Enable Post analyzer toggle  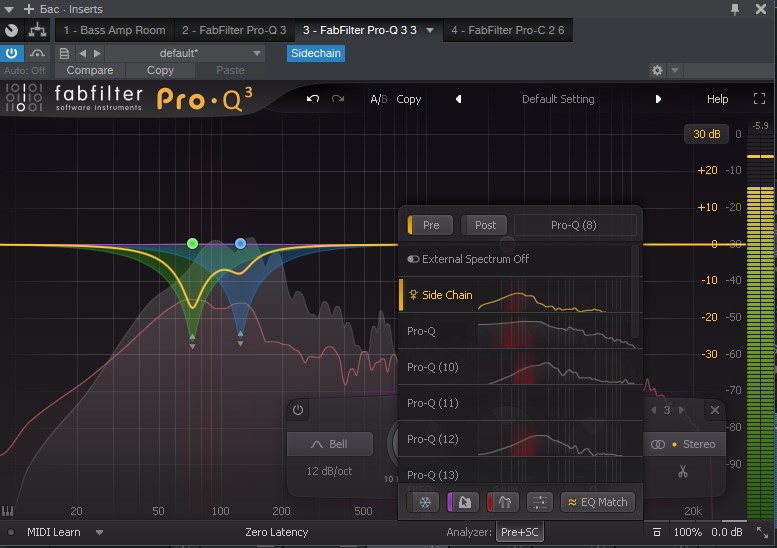point(484,225)
